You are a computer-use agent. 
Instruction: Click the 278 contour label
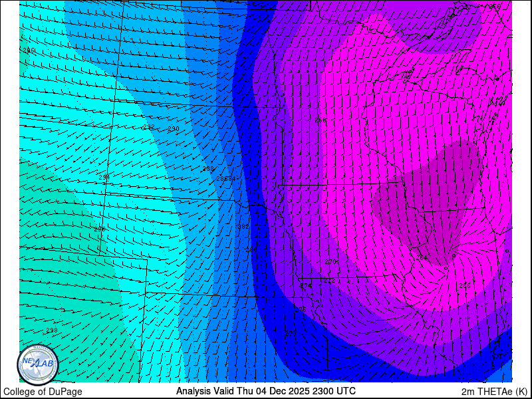(291, 334)
